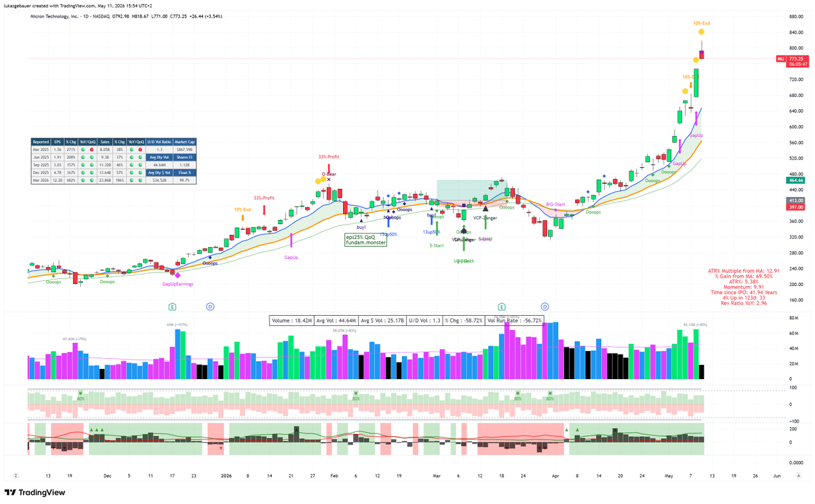The height and width of the screenshot is (504, 815).
Task: Click the BIG-Start label
Action: [x=556, y=204]
